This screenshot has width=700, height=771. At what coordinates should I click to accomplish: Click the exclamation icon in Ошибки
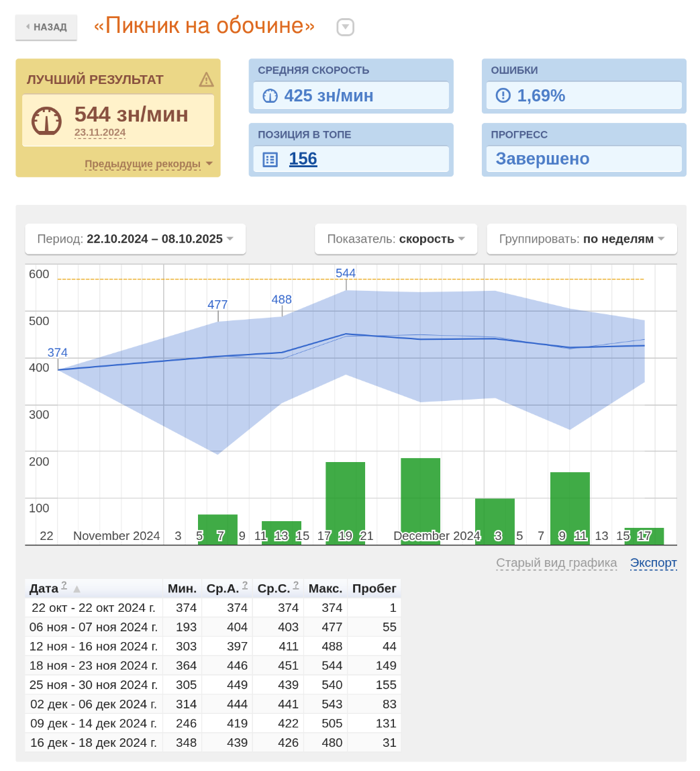[503, 95]
